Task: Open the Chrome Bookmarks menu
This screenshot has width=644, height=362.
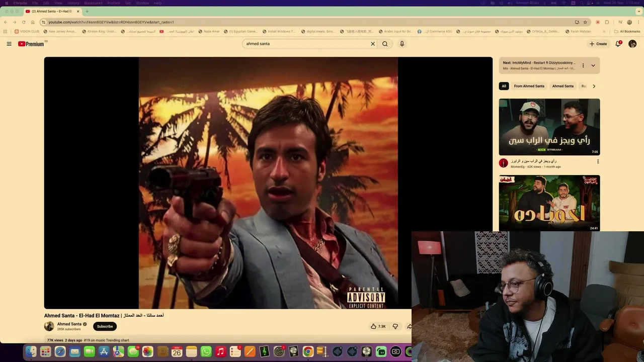Action: tap(93, 3)
